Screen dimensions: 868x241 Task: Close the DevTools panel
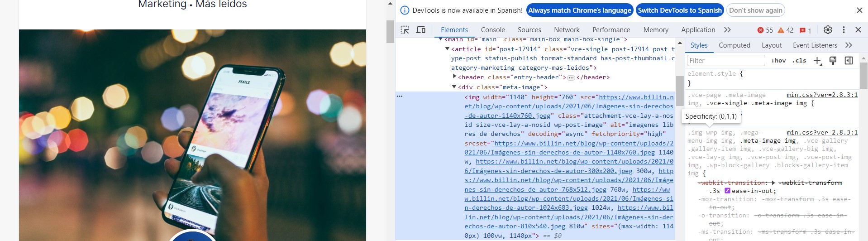858,29
